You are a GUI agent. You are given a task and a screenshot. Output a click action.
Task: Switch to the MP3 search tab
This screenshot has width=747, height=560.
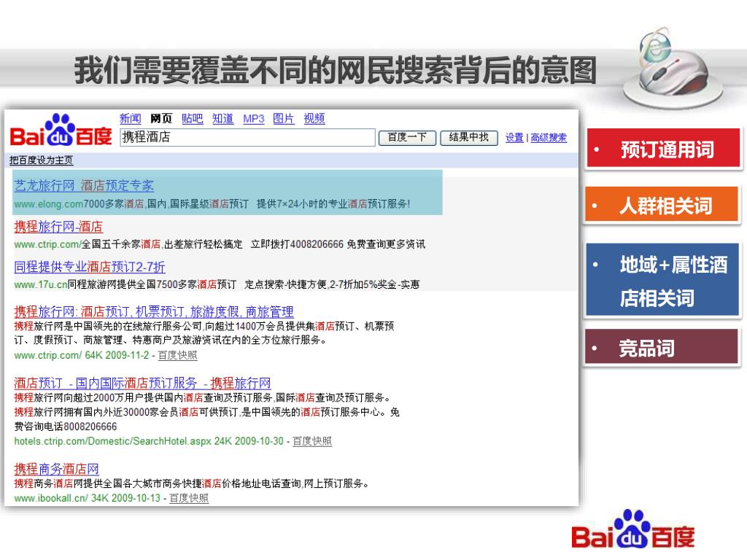pos(253,119)
